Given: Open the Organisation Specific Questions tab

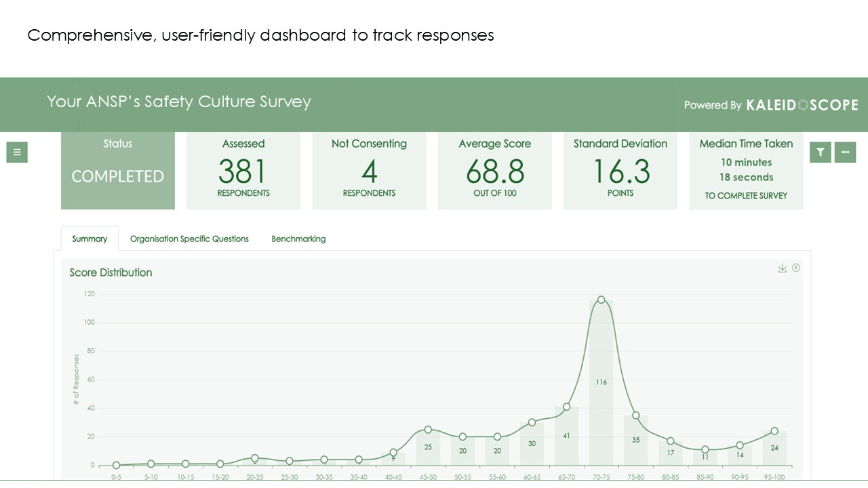Looking at the screenshot, I should pyautogui.click(x=189, y=239).
